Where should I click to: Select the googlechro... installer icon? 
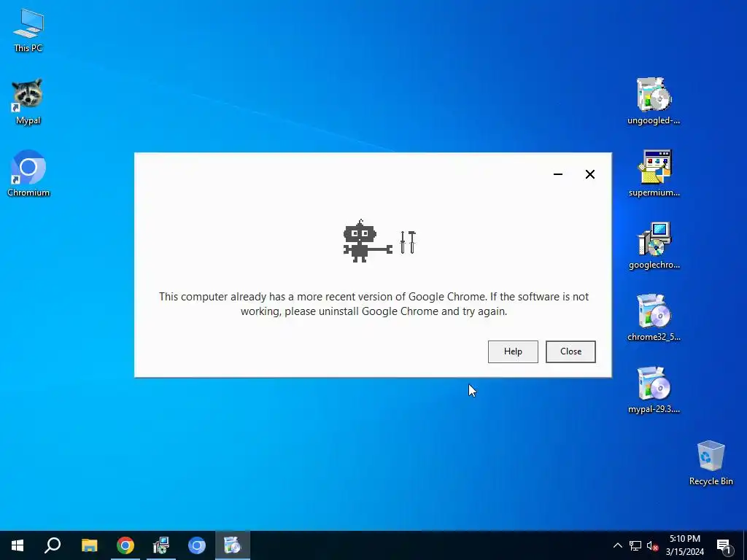point(654,246)
